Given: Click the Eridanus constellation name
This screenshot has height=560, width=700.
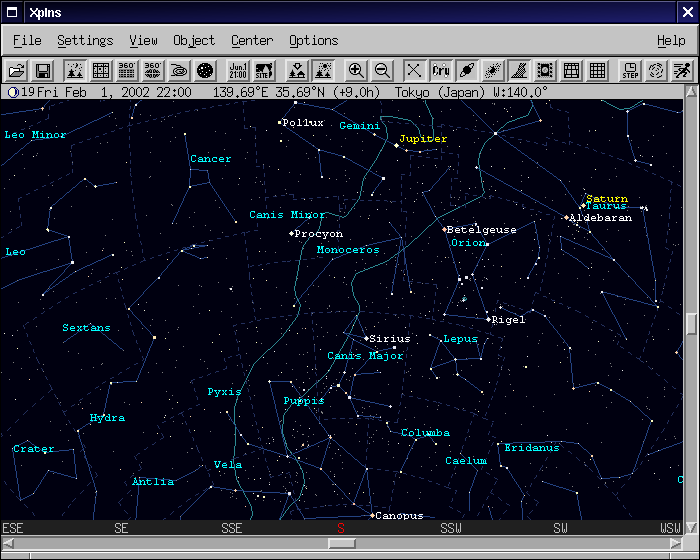Looking at the screenshot, I should coord(532,447).
